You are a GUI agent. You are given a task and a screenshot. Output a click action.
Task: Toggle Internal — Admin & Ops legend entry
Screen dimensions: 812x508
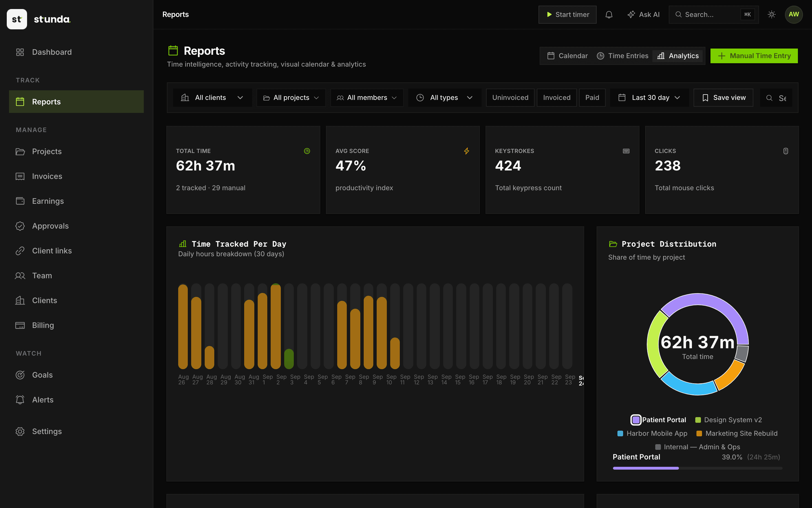pos(698,447)
